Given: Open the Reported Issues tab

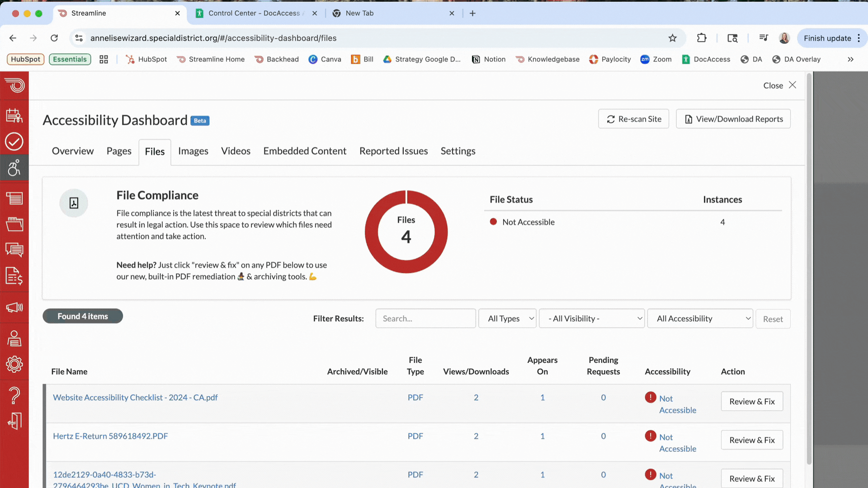Looking at the screenshot, I should pyautogui.click(x=393, y=151).
